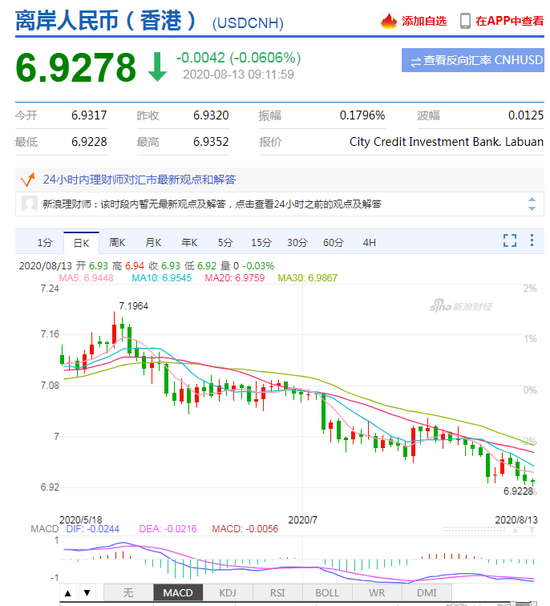Select the MACD indicator button
550x606 pixels.
(x=178, y=592)
